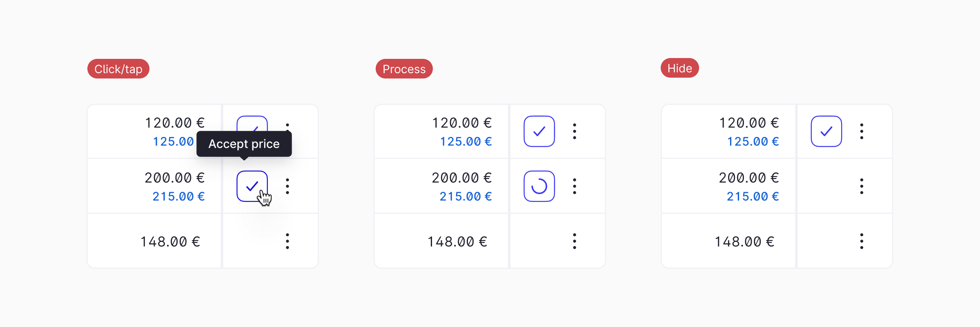Select the red Process label
980x327 pixels.
click(x=404, y=69)
